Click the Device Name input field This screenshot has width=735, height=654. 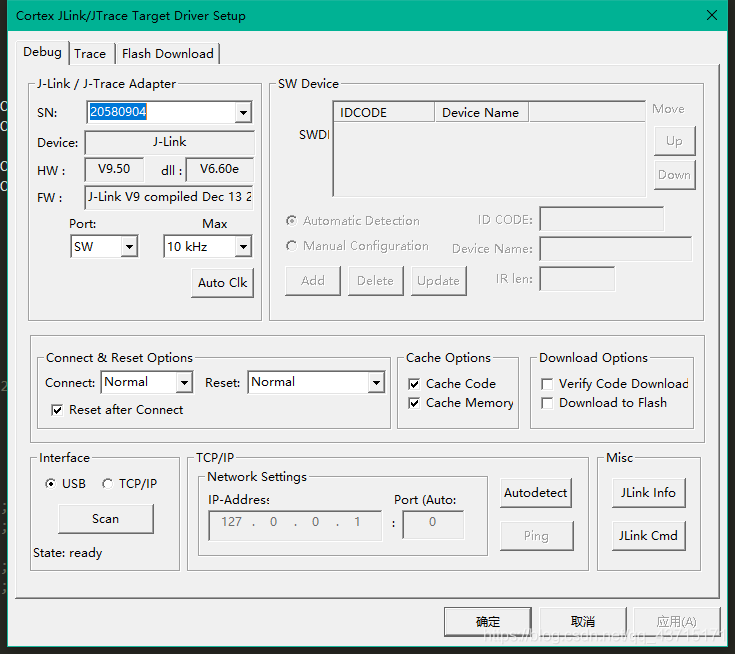pyautogui.click(x=616, y=248)
